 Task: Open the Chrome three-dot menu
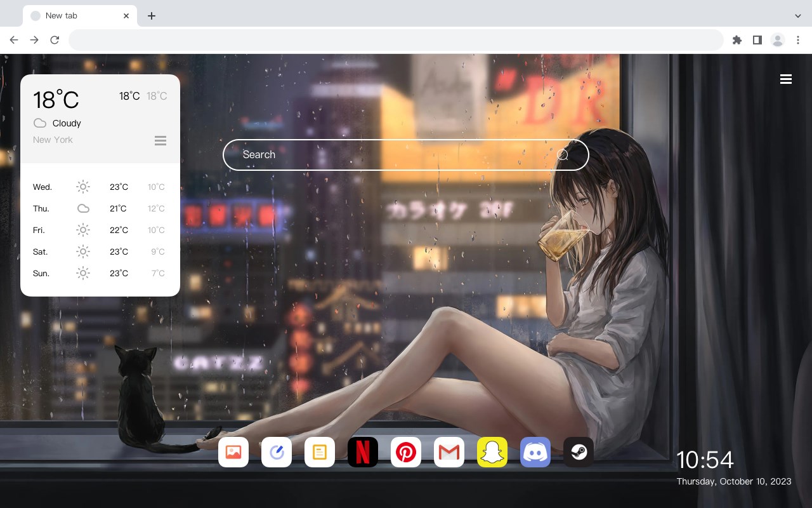[798, 40]
